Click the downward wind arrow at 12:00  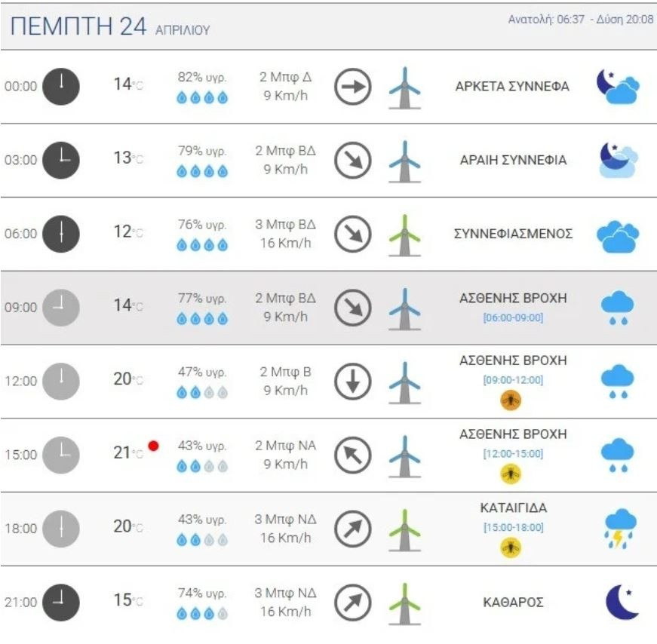pyautogui.click(x=353, y=381)
